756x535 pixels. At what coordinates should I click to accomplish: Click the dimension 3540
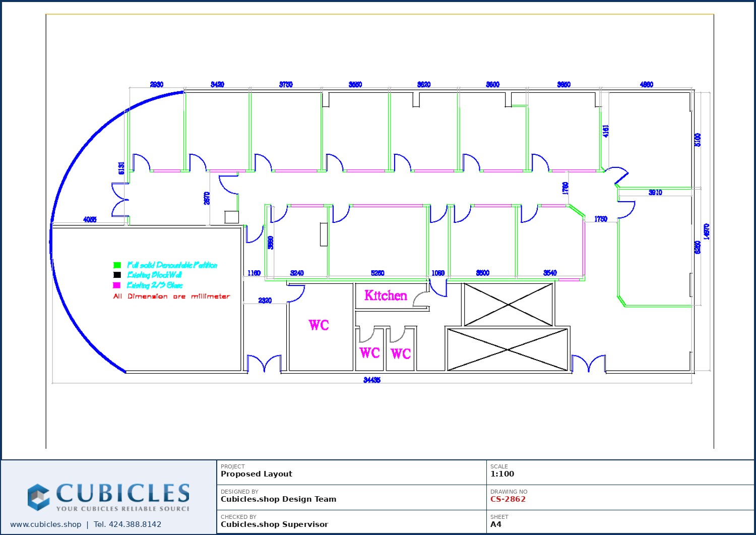click(x=550, y=273)
